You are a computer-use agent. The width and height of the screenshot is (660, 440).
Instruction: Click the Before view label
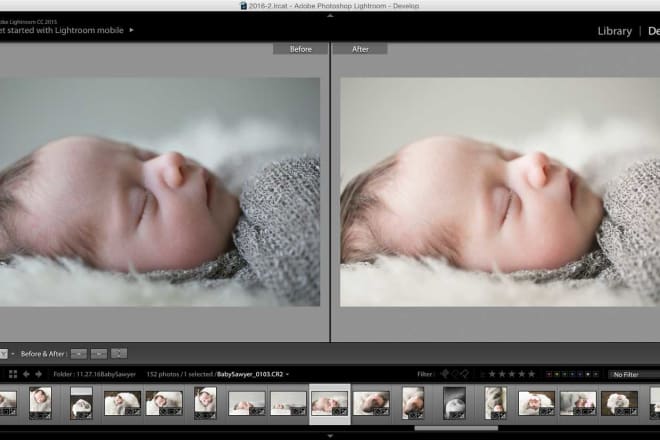click(301, 49)
